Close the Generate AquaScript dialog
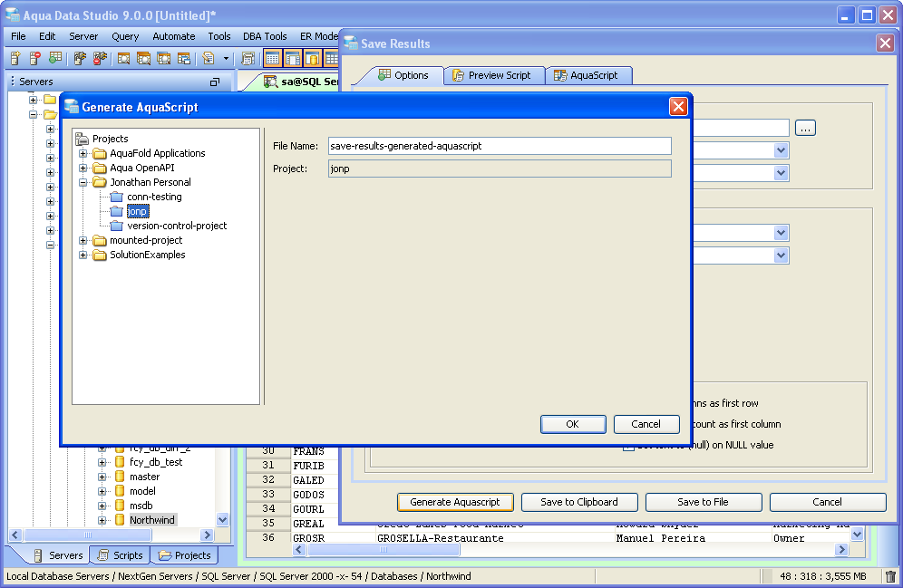903x588 pixels. click(x=678, y=106)
